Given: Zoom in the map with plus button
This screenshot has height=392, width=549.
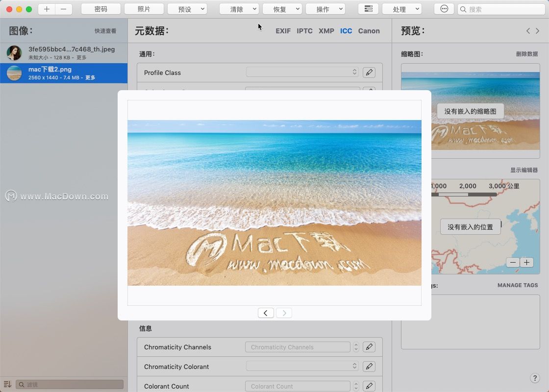Looking at the screenshot, I should click(526, 263).
